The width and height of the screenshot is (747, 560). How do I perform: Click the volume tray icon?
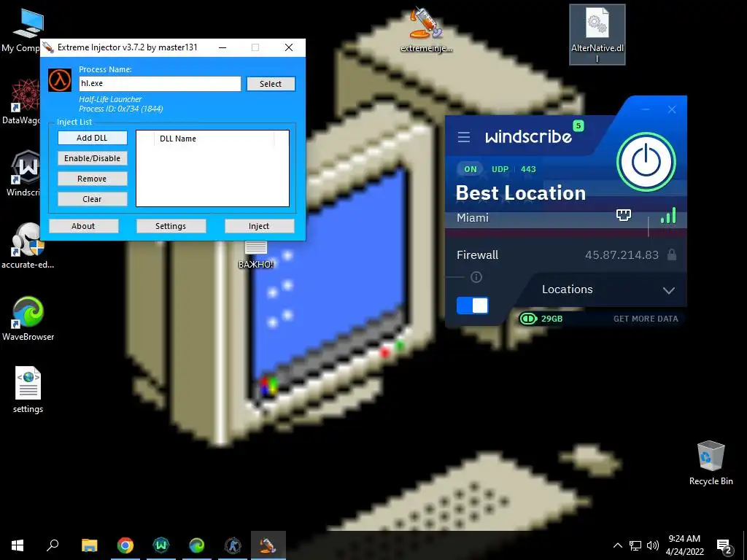click(653, 545)
